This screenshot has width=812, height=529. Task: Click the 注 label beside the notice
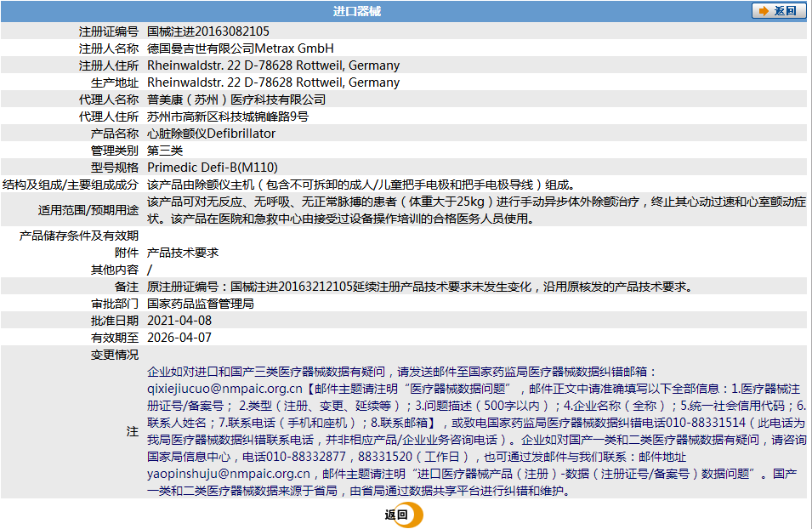coord(133,431)
